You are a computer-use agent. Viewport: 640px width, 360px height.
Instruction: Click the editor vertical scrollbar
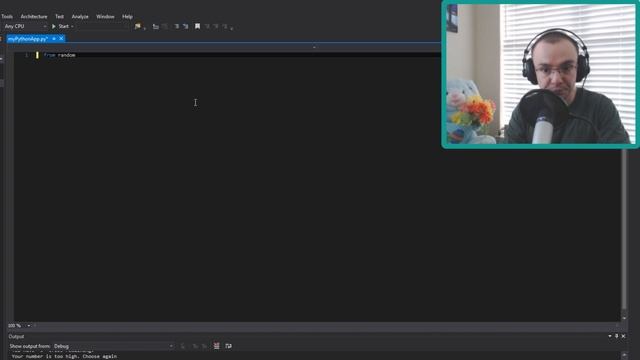point(624,230)
